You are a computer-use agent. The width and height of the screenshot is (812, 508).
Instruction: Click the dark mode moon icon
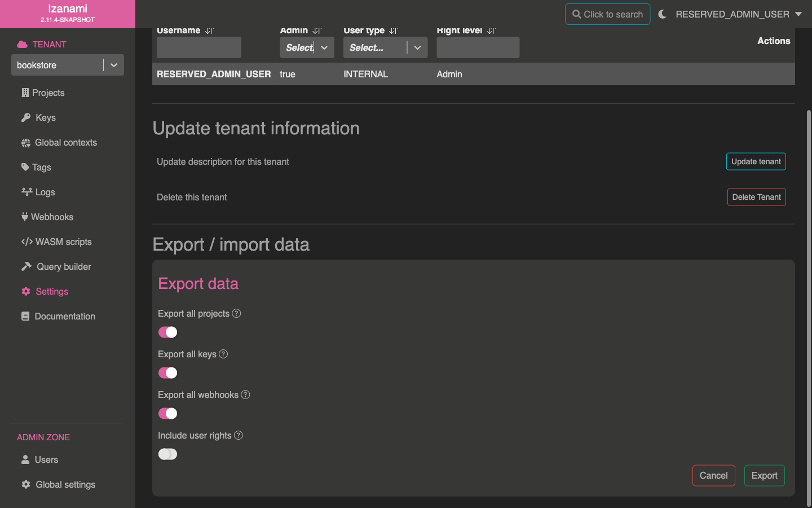click(x=662, y=14)
